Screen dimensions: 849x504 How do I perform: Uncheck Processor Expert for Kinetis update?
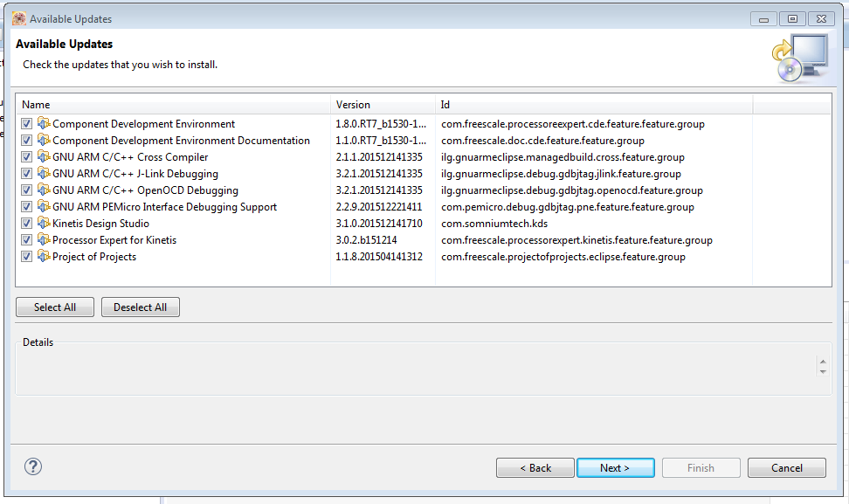26,240
